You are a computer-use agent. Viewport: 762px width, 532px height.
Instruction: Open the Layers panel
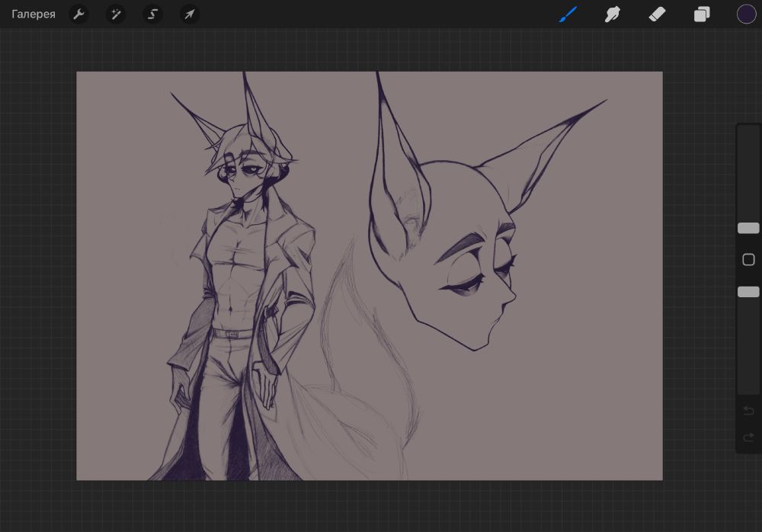[702, 14]
